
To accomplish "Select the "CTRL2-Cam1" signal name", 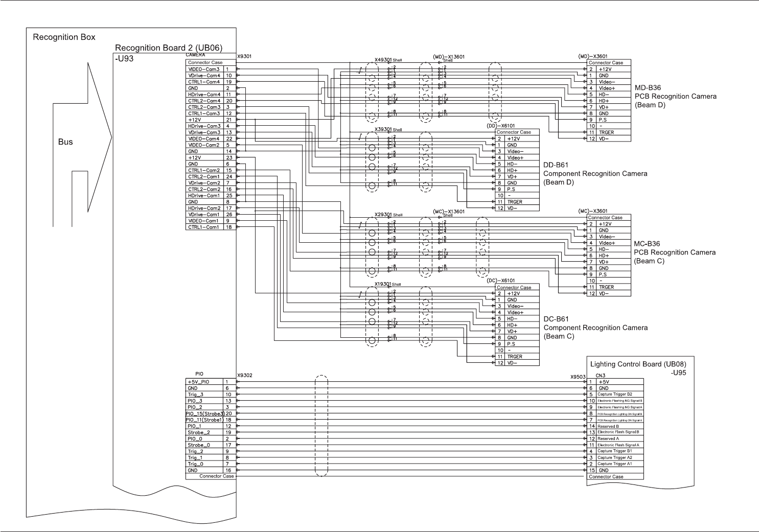I will (x=204, y=177).
